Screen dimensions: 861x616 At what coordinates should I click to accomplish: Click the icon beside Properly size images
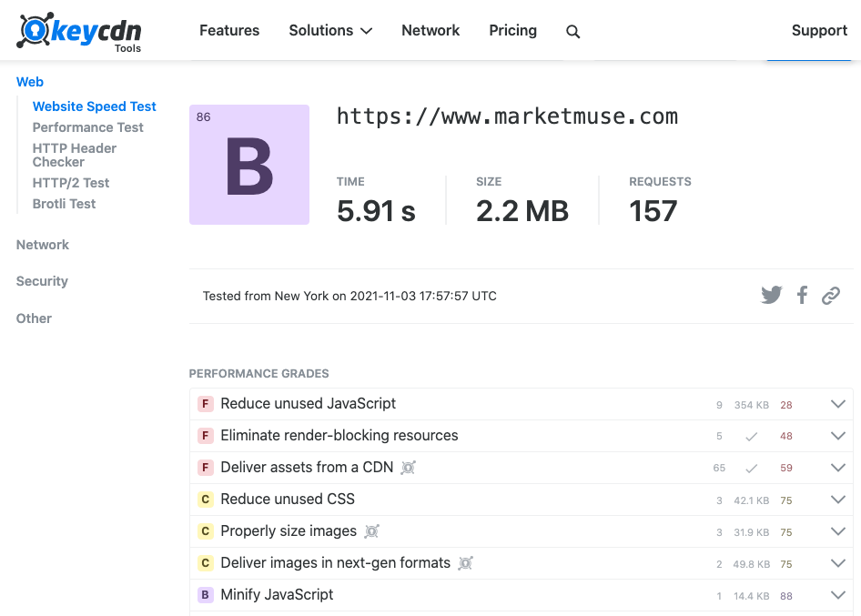coord(371,531)
